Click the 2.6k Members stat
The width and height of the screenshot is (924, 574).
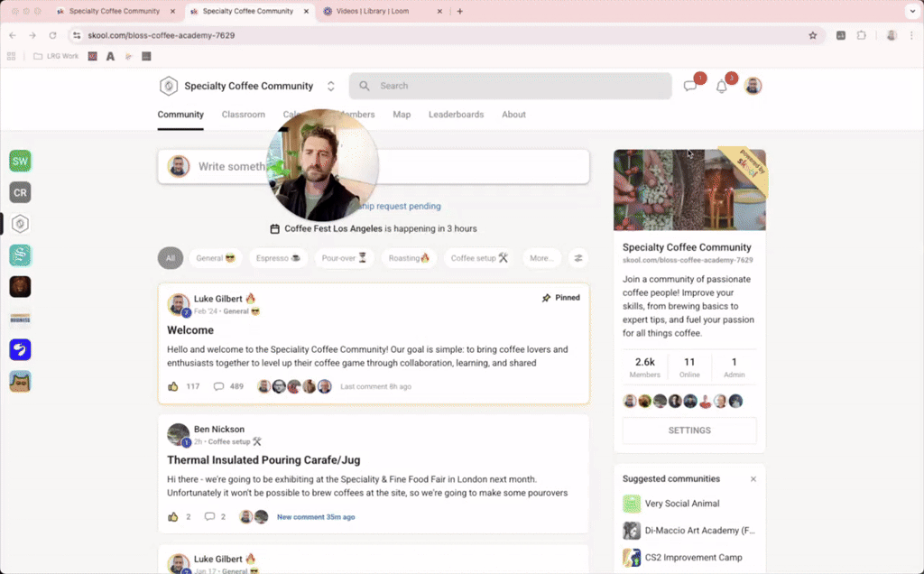tap(644, 367)
